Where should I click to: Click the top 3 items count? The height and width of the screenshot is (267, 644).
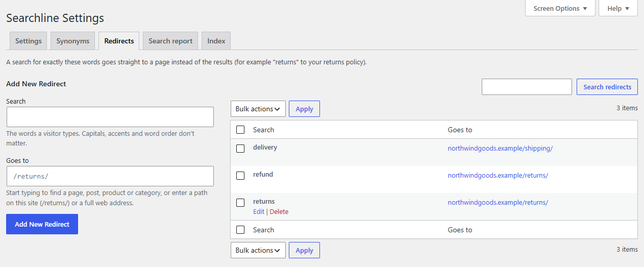click(x=627, y=108)
